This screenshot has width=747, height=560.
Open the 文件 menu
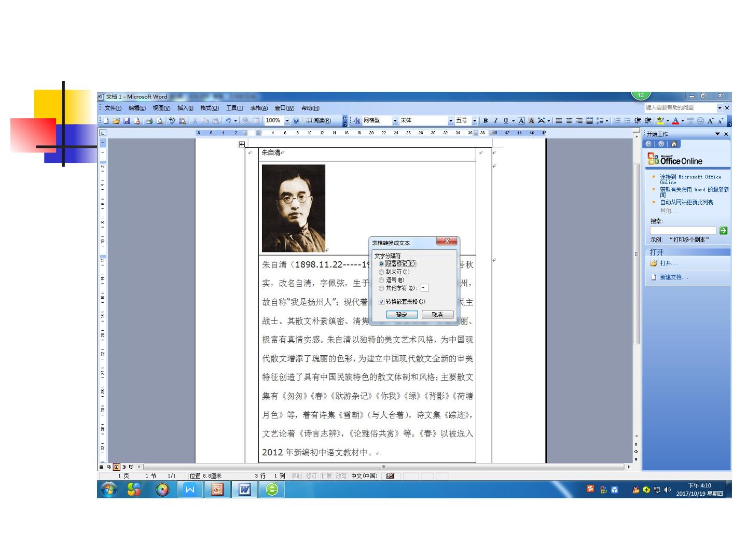(113, 108)
